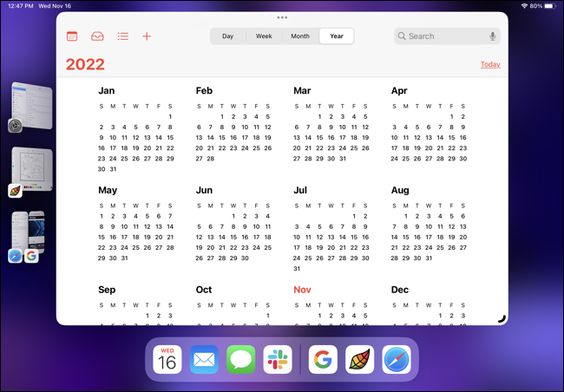Open the calendar inbox tray icon

pyautogui.click(x=97, y=36)
